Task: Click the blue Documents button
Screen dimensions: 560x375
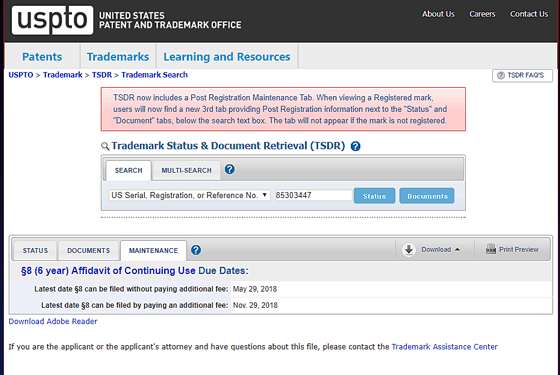Action: [427, 196]
